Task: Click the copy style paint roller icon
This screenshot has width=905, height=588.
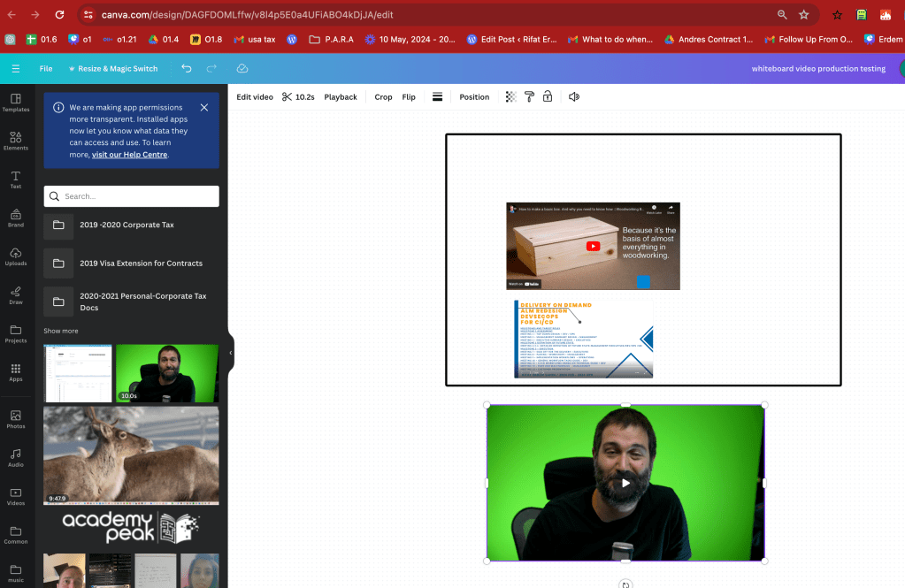Action: [x=529, y=97]
